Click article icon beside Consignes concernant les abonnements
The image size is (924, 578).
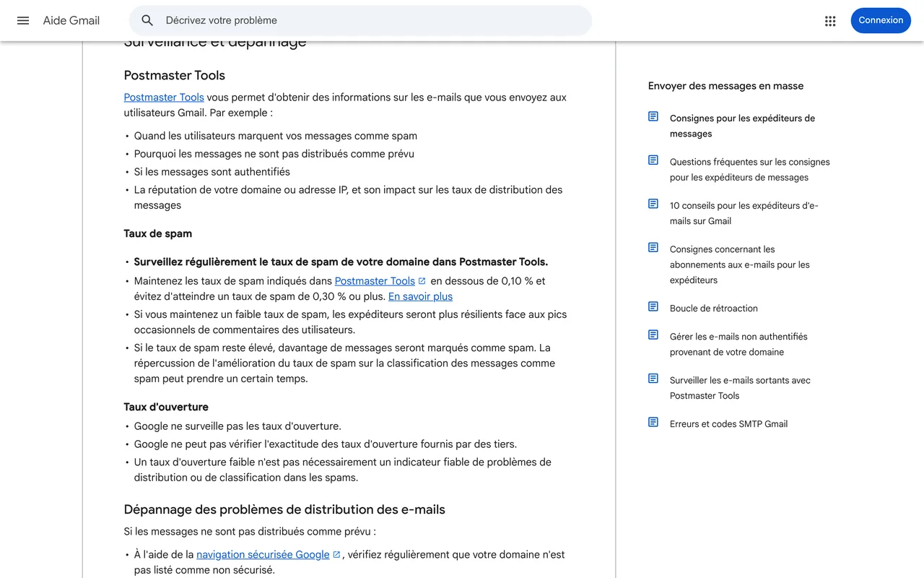[x=653, y=248]
